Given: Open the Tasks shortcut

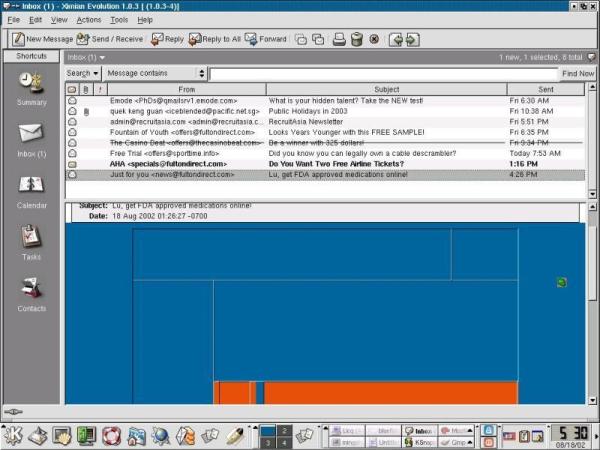Looking at the screenshot, I should 31,243.
